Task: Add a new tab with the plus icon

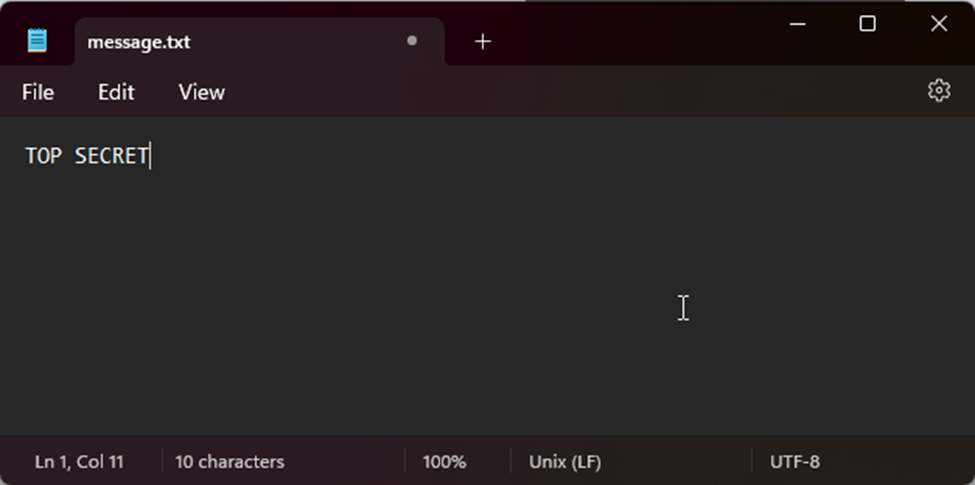Action: tap(483, 41)
